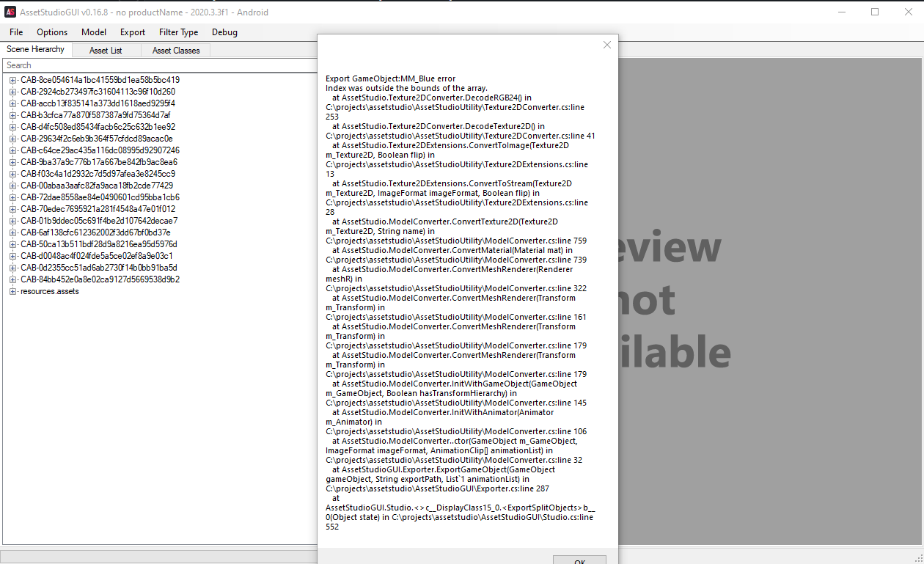Image resolution: width=924 pixels, height=564 pixels.
Task: Open the Export menu
Action: (132, 32)
